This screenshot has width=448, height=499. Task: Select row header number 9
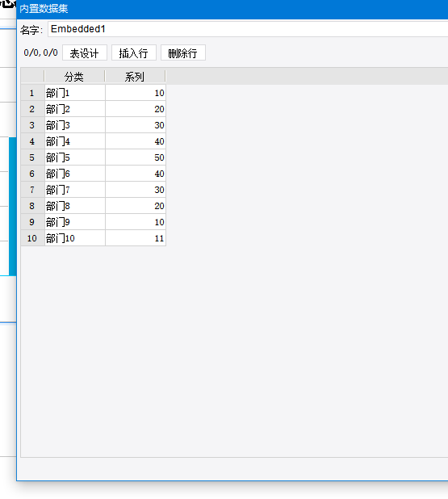pyautogui.click(x=32, y=222)
